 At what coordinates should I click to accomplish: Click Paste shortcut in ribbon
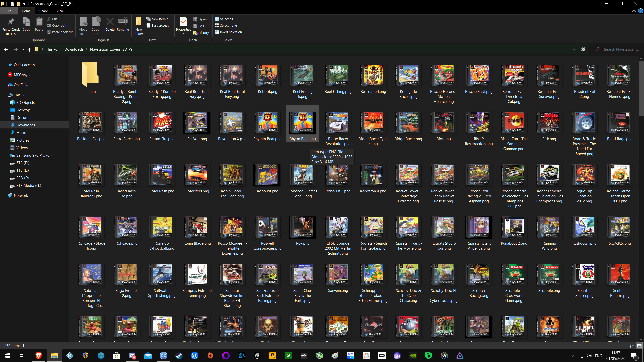pyautogui.click(x=60, y=32)
